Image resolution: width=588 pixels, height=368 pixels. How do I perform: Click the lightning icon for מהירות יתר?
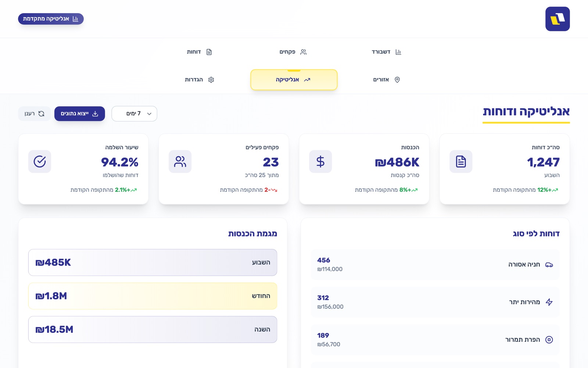point(549,302)
